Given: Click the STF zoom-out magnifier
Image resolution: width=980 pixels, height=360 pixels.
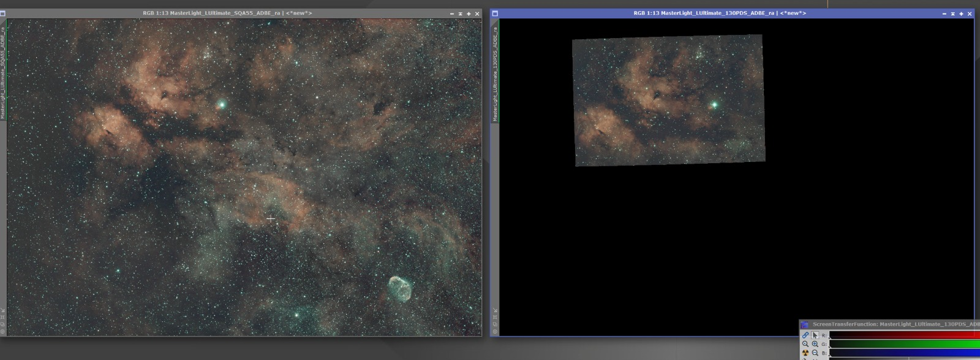Looking at the screenshot, I should 815,353.
